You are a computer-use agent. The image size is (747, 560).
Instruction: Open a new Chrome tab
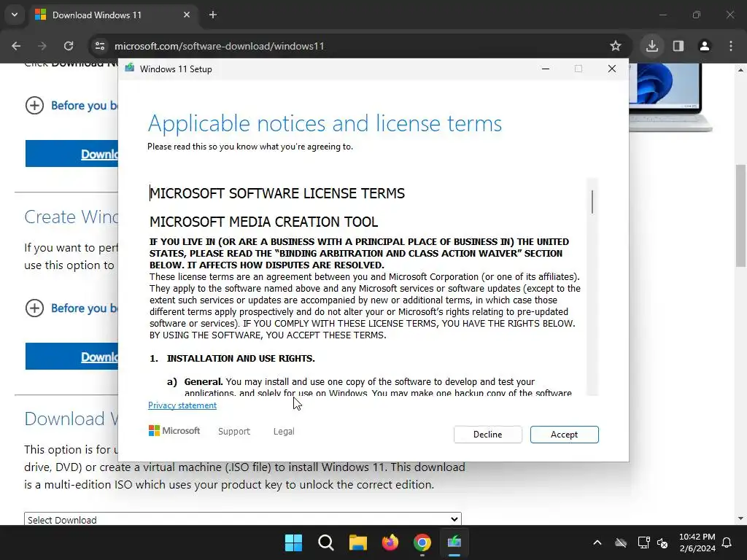[x=213, y=15]
